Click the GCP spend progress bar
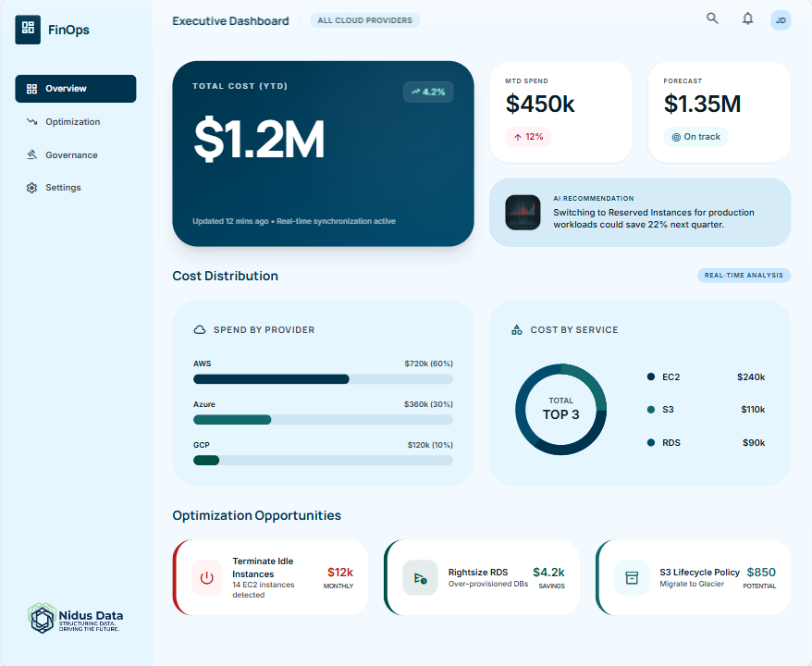Screen dimensions: 812x666 click(x=323, y=460)
